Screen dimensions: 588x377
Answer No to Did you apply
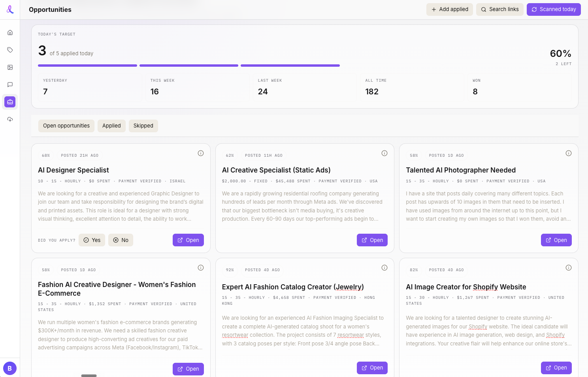click(x=121, y=240)
